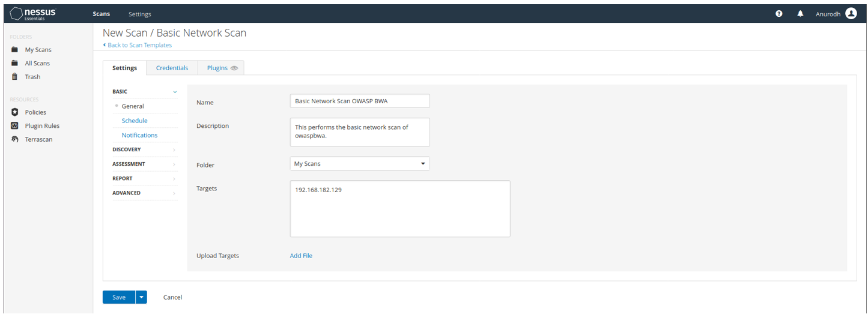This screenshot has width=868, height=317.
Task: Open the Save button dropdown arrow
Action: 141,297
